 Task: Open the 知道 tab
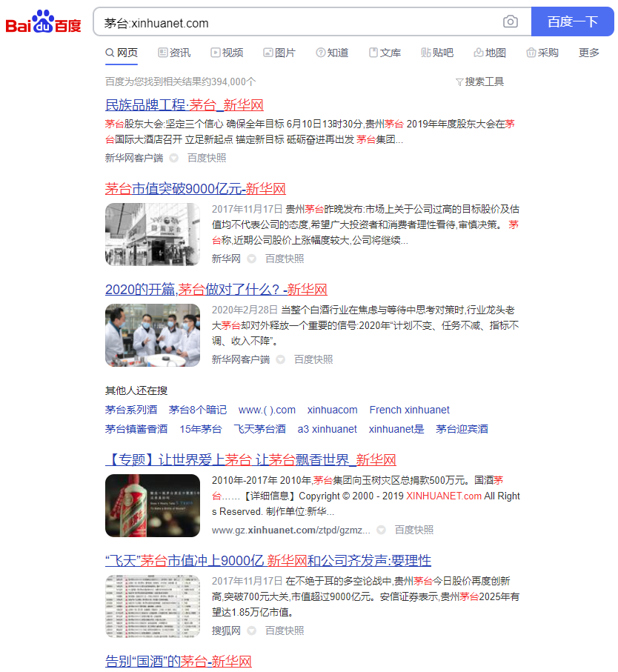pyautogui.click(x=332, y=53)
